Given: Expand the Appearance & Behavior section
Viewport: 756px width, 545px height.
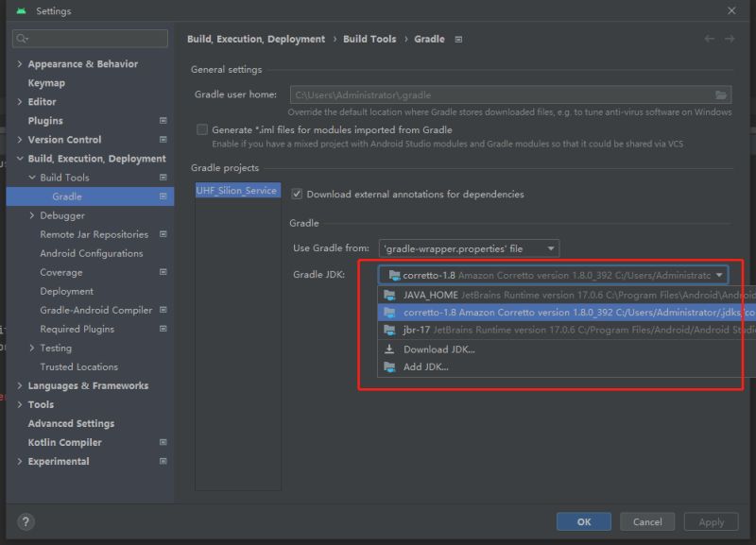Looking at the screenshot, I should tap(20, 63).
